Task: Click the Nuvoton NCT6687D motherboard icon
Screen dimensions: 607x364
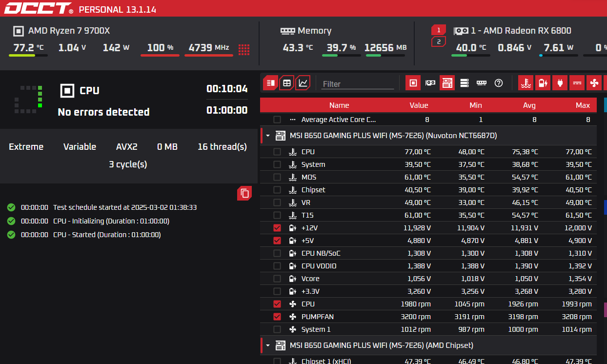Action: click(x=281, y=135)
